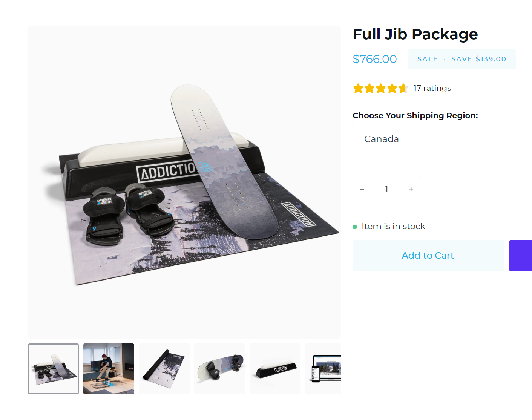Select the black balance bar thumbnail

(275, 369)
